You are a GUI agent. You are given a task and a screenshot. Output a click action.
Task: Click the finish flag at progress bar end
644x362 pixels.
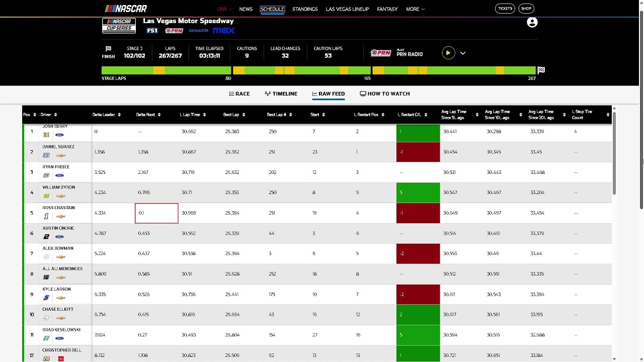click(541, 70)
